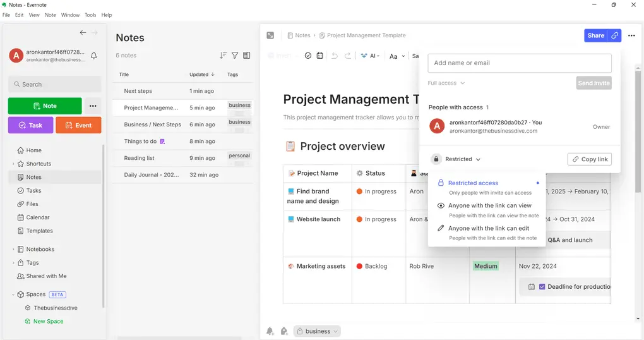
Task: Open the Window menu
Action: pyautogui.click(x=70, y=15)
